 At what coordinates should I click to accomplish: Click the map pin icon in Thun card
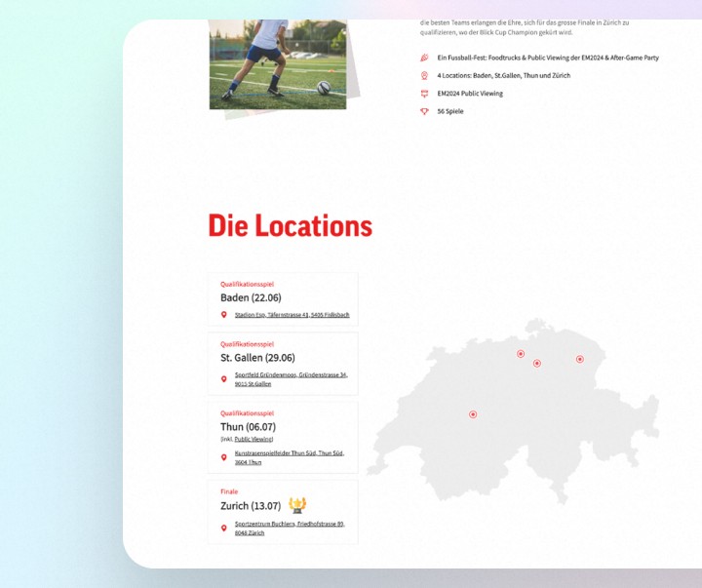point(224,457)
